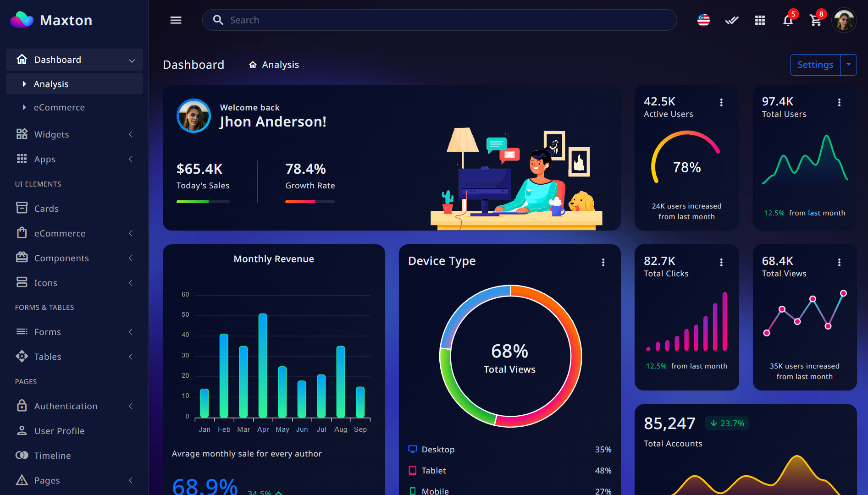Expand the Components sidebar section
This screenshot has width=868, height=495.
pyautogui.click(x=62, y=258)
